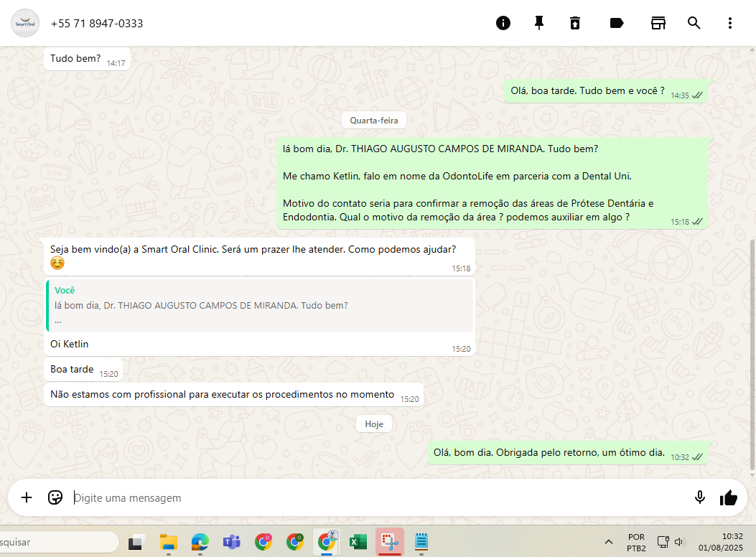Click the 'Quarta-feira' date divider label
The height and width of the screenshot is (557, 756).
(373, 121)
